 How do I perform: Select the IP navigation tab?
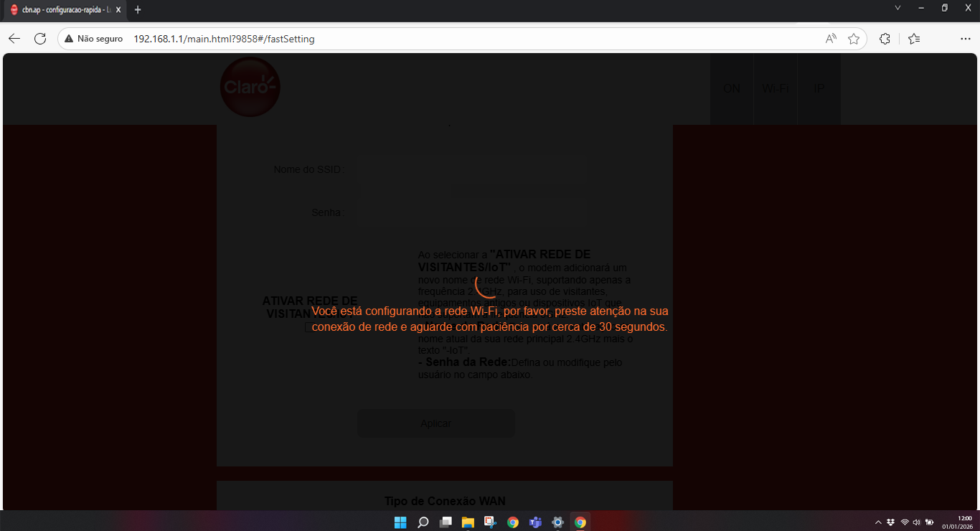[x=819, y=89]
